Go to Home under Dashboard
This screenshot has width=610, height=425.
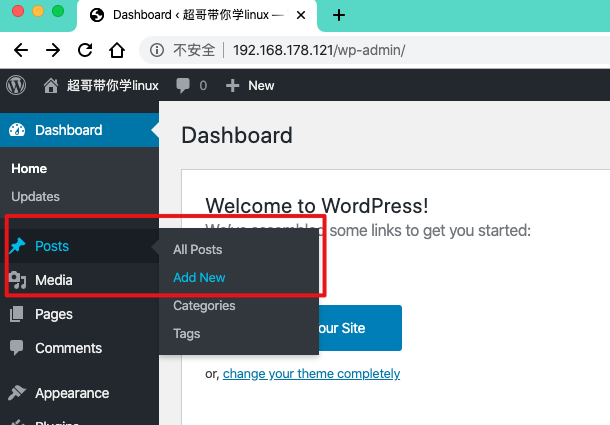click(x=29, y=169)
